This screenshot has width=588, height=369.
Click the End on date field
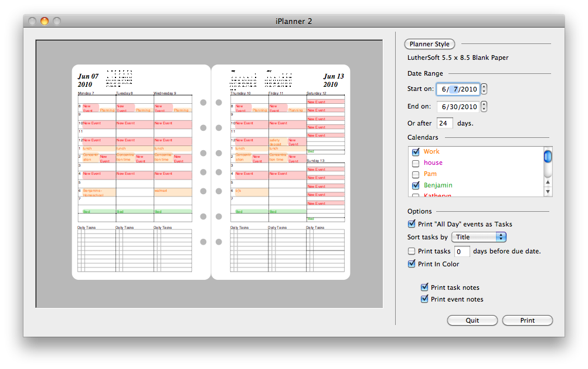(x=458, y=107)
